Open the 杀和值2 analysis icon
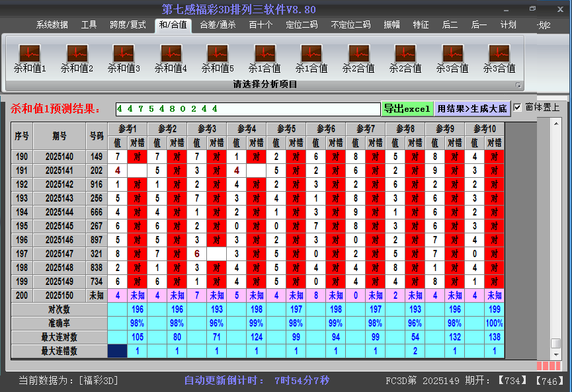The image size is (572, 392). [x=77, y=58]
